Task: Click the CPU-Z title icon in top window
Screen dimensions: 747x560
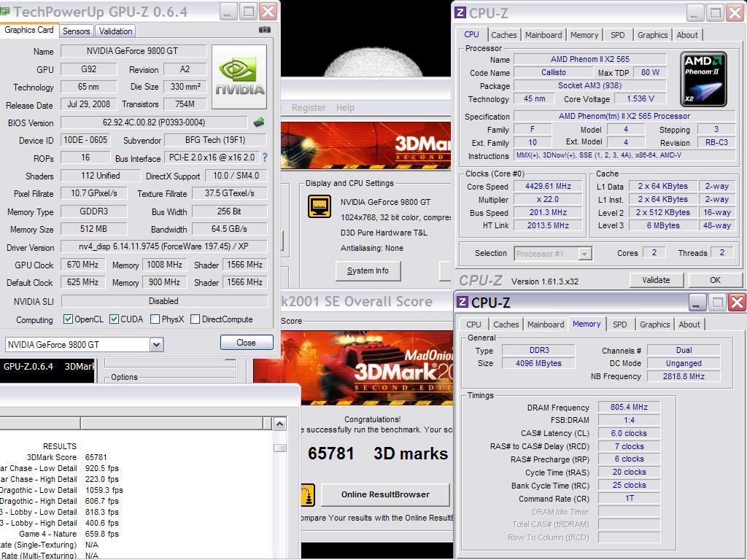Action: coord(460,12)
